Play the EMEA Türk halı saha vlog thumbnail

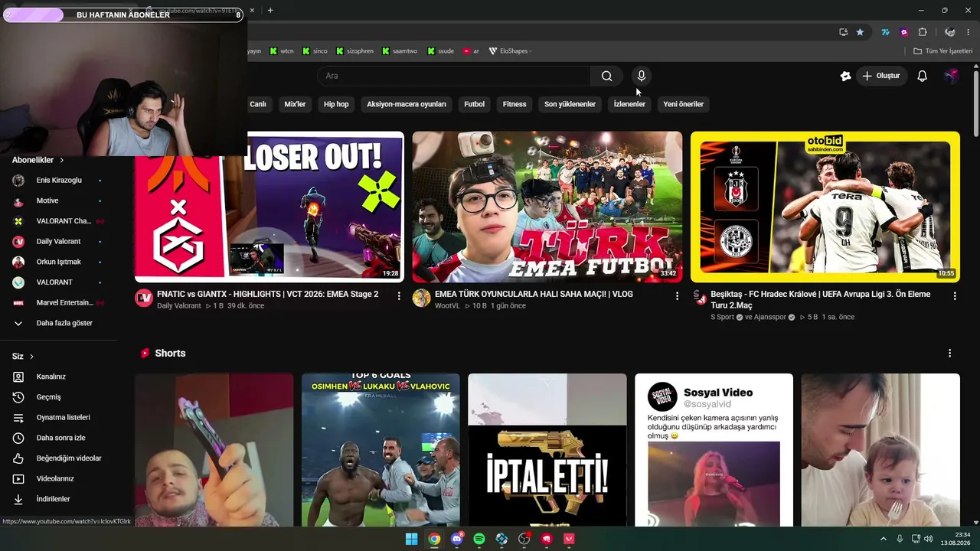547,207
